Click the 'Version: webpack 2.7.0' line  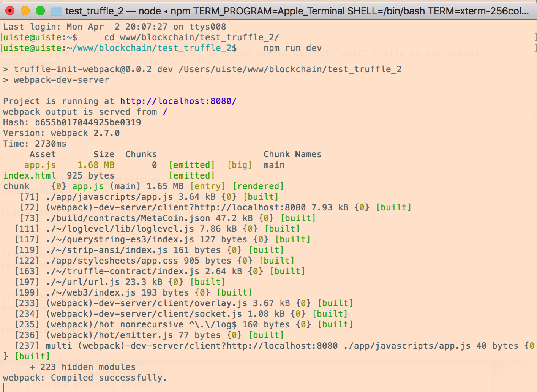click(x=61, y=133)
